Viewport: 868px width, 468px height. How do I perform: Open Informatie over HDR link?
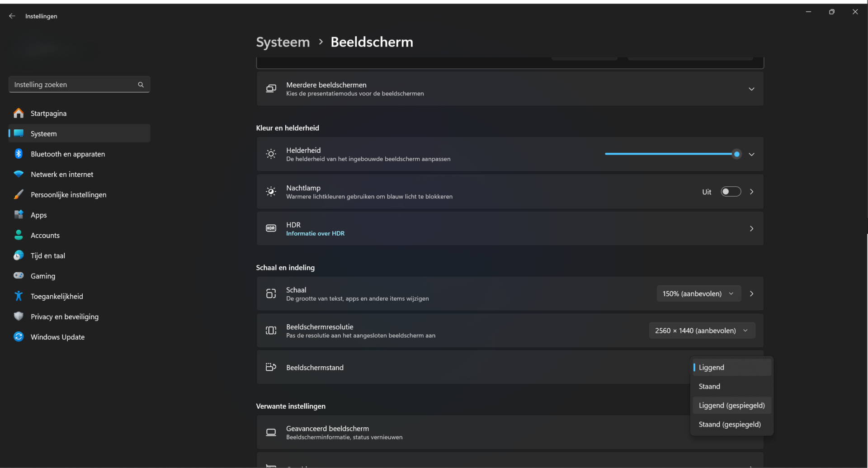click(x=315, y=233)
